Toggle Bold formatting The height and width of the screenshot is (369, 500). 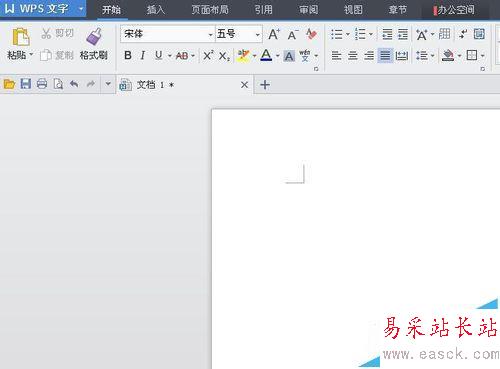128,55
